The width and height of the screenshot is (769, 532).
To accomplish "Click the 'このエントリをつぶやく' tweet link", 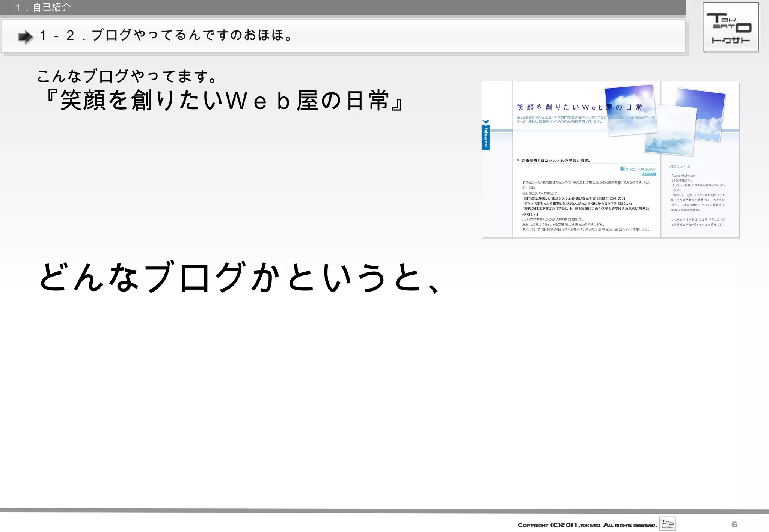I will pyautogui.click(x=638, y=169).
